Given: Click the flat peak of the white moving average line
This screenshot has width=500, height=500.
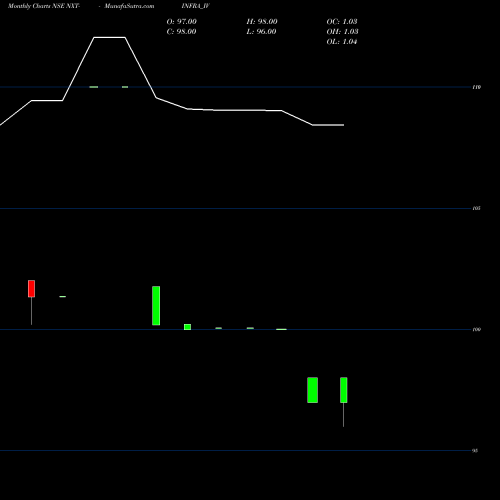Looking at the screenshot, I should (109, 38).
